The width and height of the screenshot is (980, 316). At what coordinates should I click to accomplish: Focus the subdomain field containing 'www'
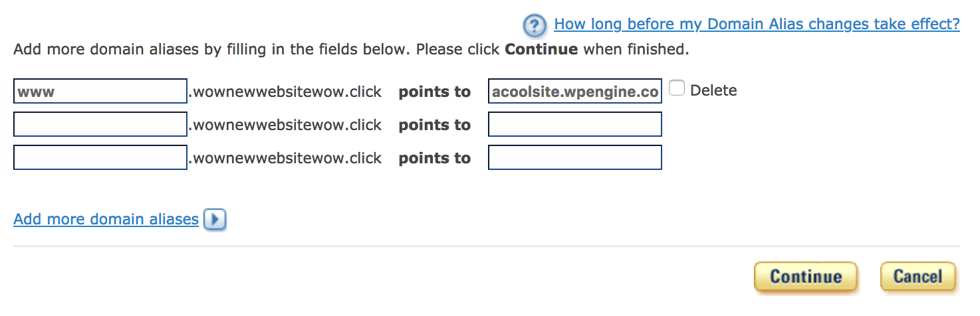[x=100, y=92]
